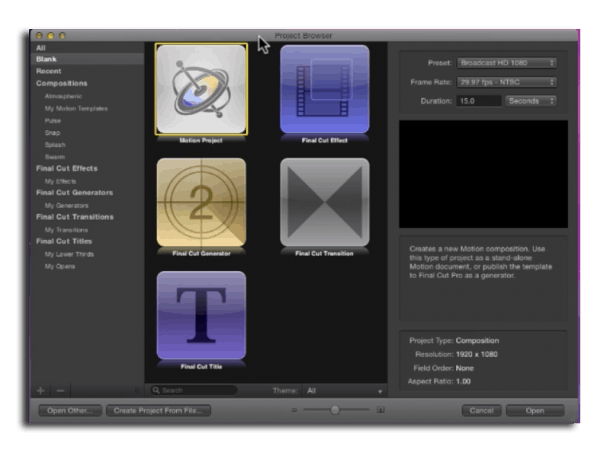This screenshot has height=453, width=610.
Task: Click the black preview area
Action: tap(483, 174)
